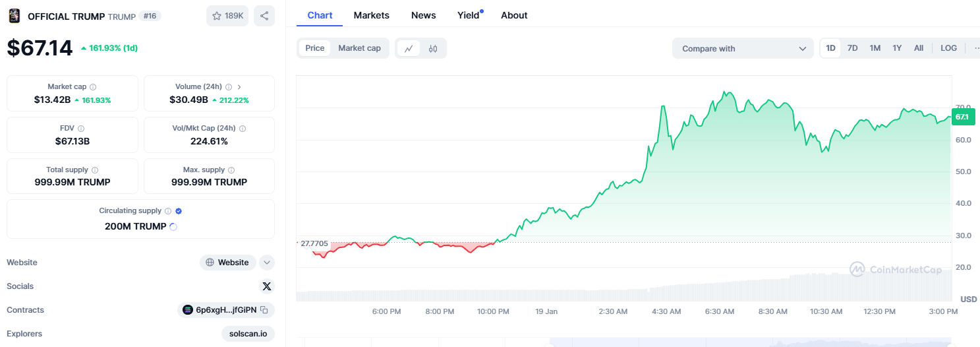Set chart range to All
This screenshot has height=347, width=980.
(x=919, y=48)
